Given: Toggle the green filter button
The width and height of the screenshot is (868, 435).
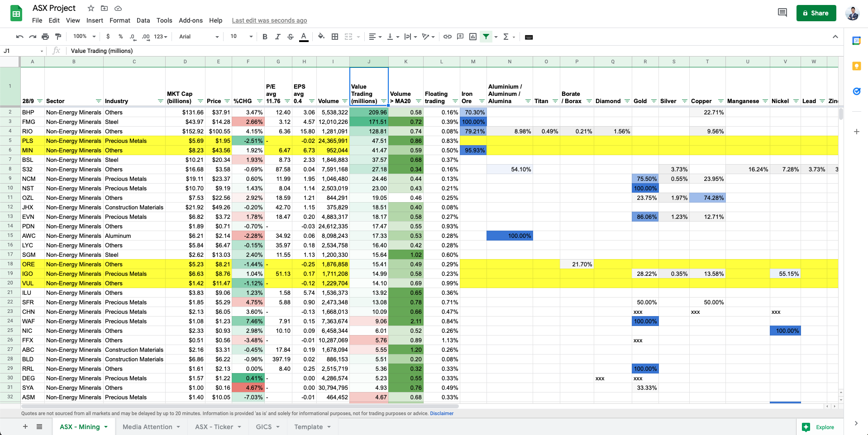Looking at the screenshot, I should pos(486,37).
